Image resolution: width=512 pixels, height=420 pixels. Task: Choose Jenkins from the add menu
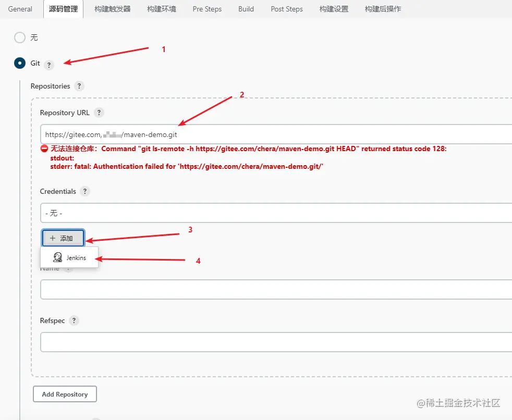[x=69, y=257]
